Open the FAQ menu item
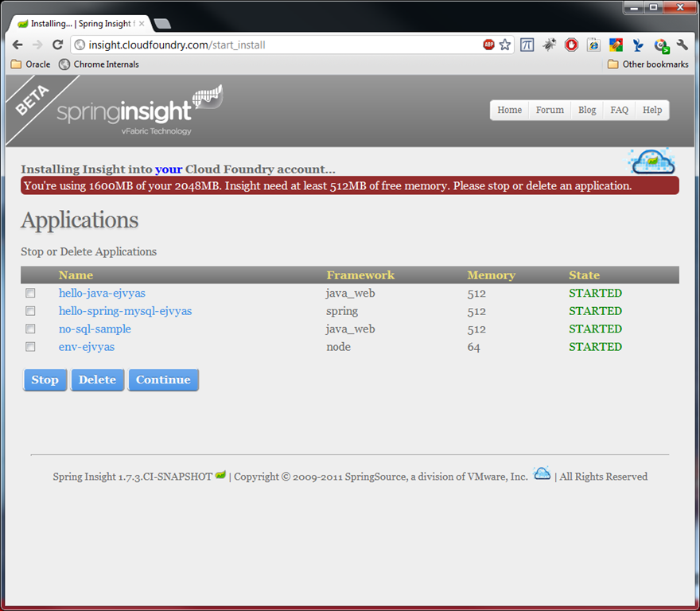Screen dimensions: 700x611 pos(619,110)
